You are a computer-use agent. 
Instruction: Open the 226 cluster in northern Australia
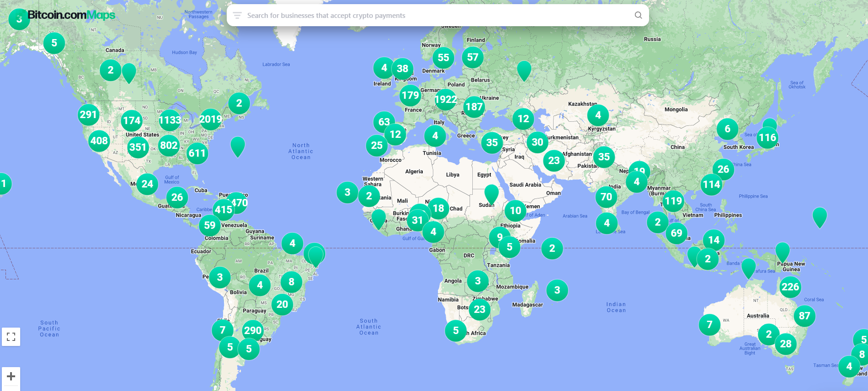click(x=790, y=287)
